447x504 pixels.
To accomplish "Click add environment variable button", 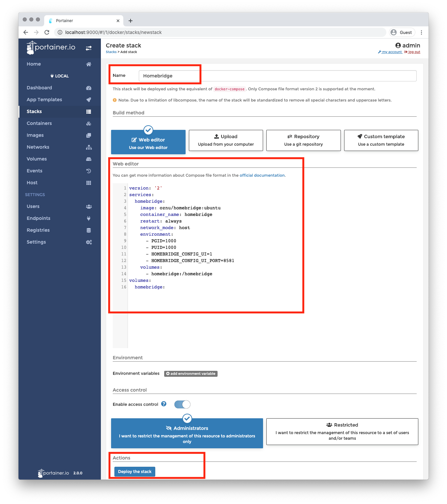I will click(x=191, y=374).
